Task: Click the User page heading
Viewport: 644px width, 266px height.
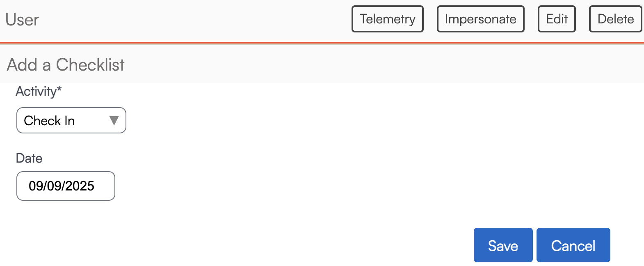Action: [x=22, y=20]
